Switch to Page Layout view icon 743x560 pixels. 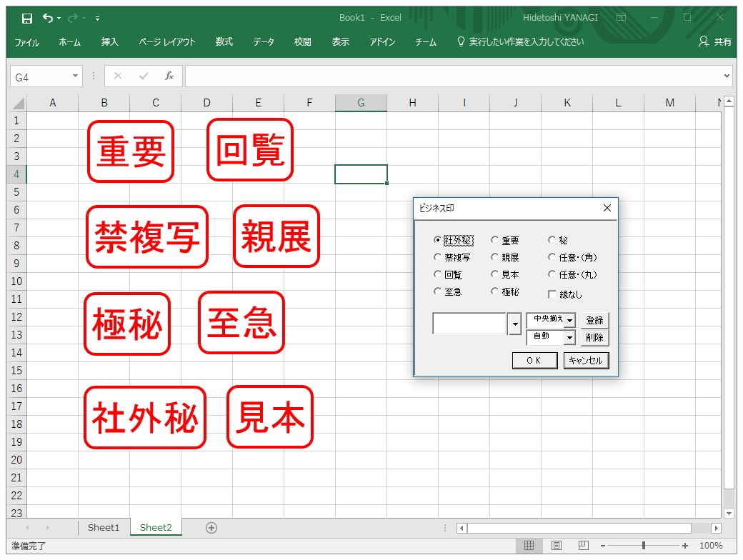(557, 545)
